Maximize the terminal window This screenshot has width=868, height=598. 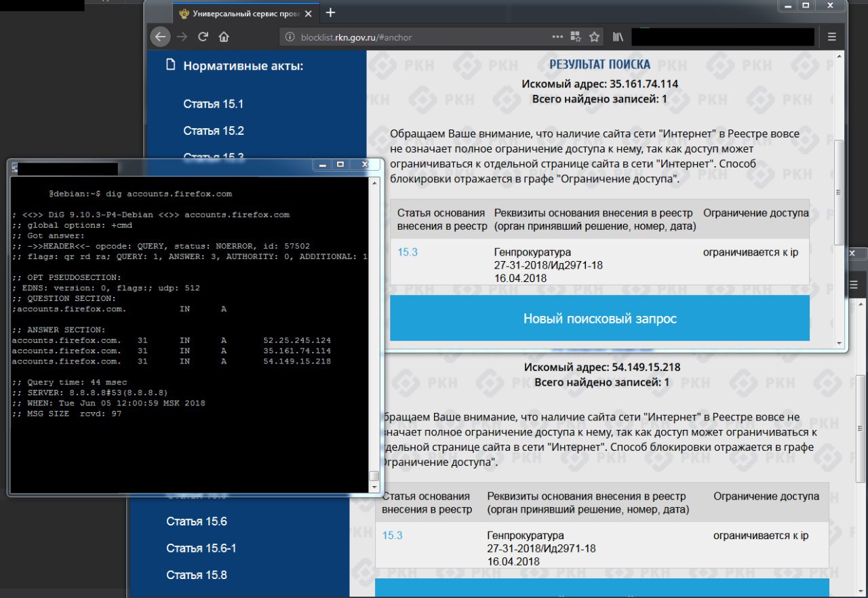coord(340,165)
